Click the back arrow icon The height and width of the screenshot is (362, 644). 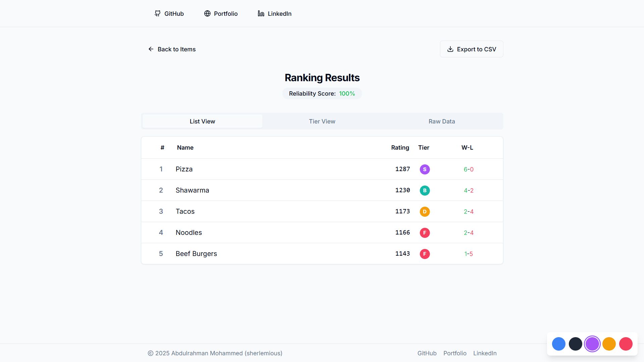(x=151, y=49)
